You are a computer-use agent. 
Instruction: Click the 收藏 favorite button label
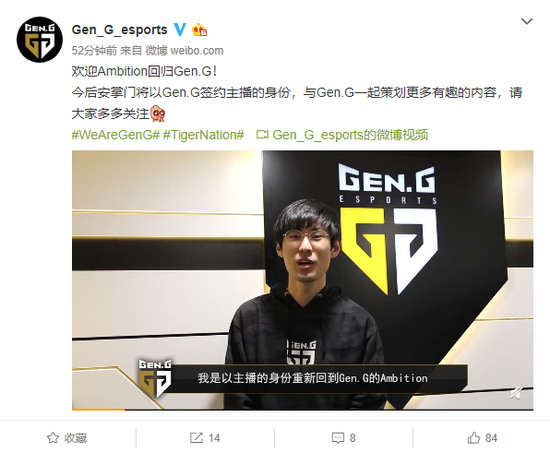(75, 438)
